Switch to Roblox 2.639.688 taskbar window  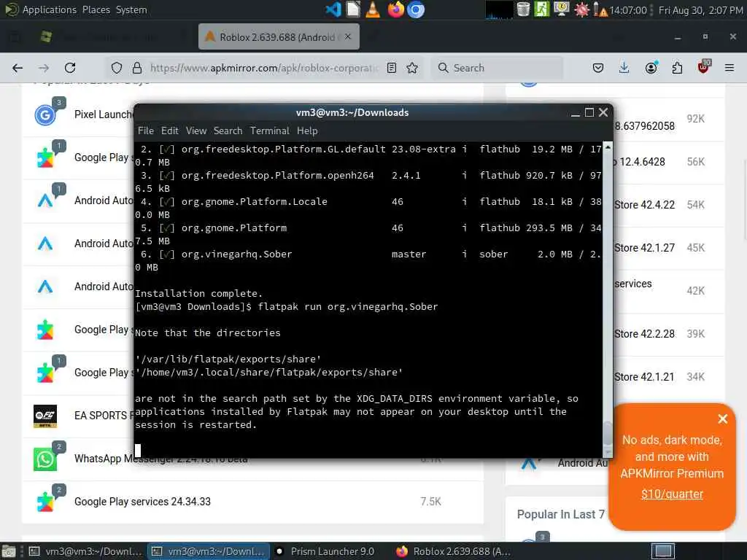(455, 551)
